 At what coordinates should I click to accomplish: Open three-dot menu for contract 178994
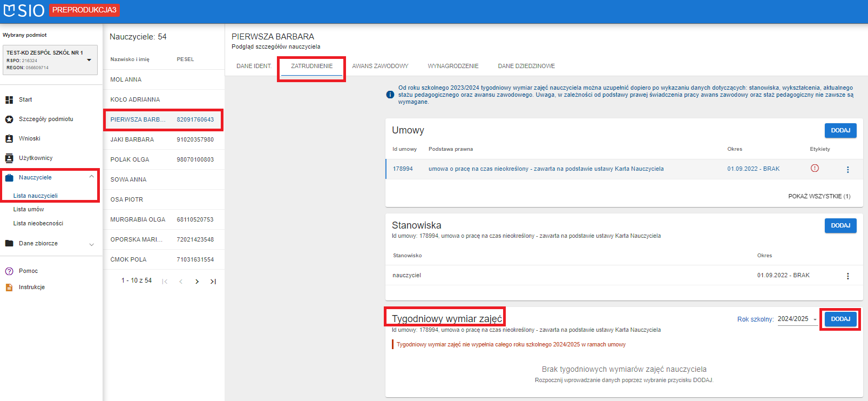(847, 170)
